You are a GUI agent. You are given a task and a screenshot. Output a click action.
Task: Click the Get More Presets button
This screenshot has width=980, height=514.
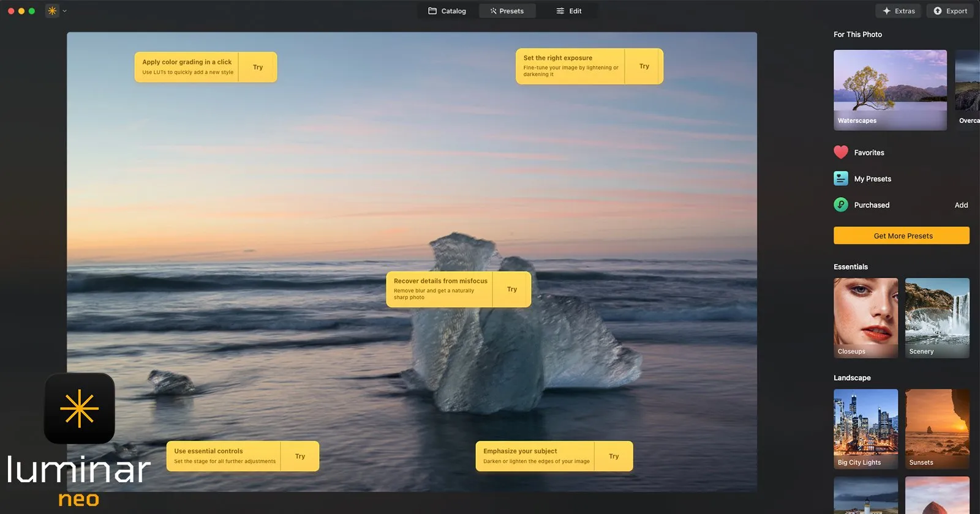(902, 236)
